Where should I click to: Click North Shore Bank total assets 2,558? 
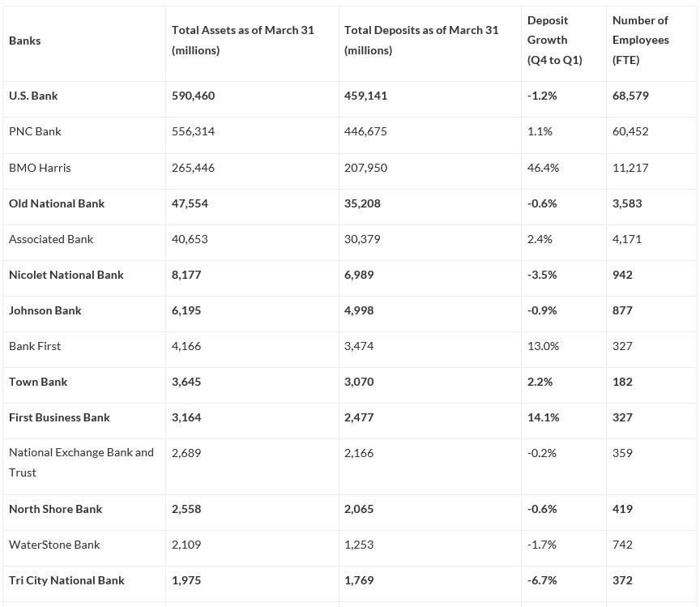186,509
